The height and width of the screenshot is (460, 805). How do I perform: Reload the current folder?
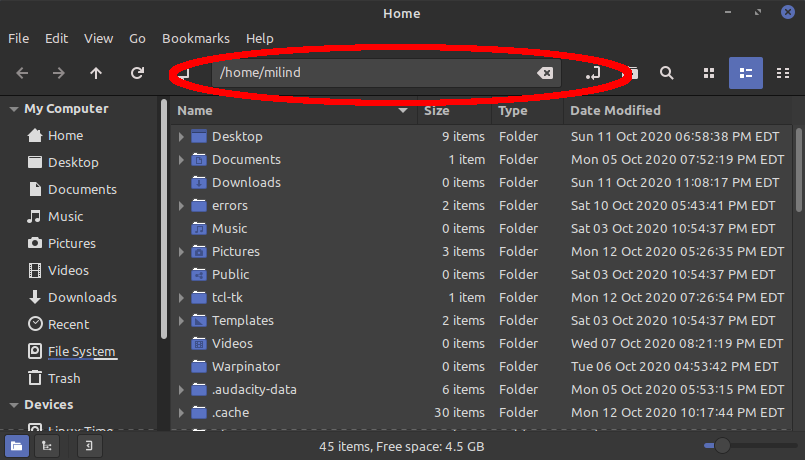137,73
